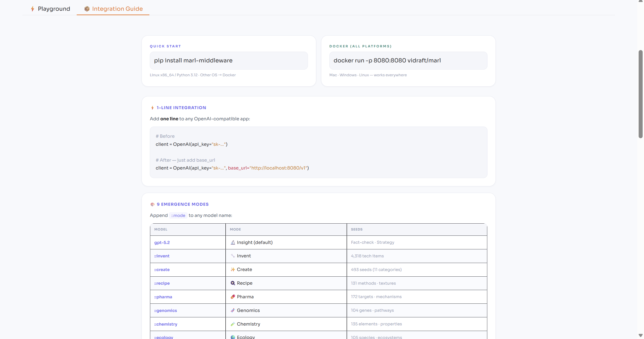The image size is (644, 339).
Task: Click the sparkles icon in Create row
Action: point(233,269)
